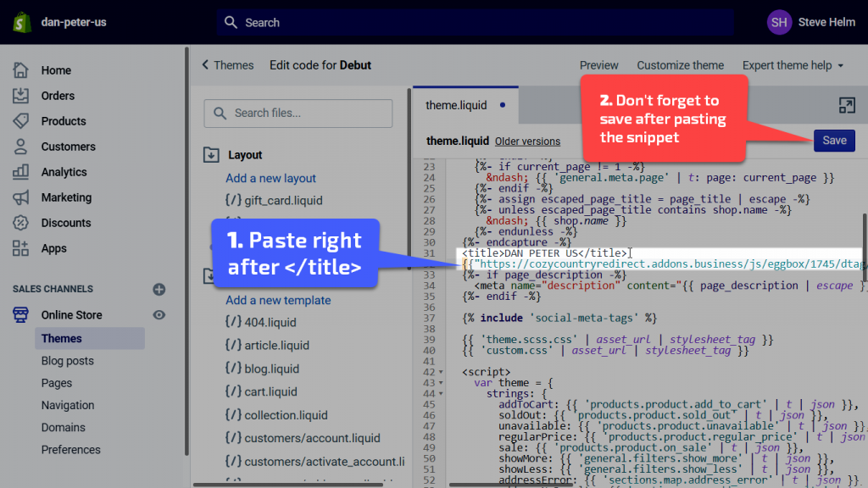The width and height of the screenshot is (868, 488).
Task: Click the magnifier icon in top search bar
Action: [231, 23]
